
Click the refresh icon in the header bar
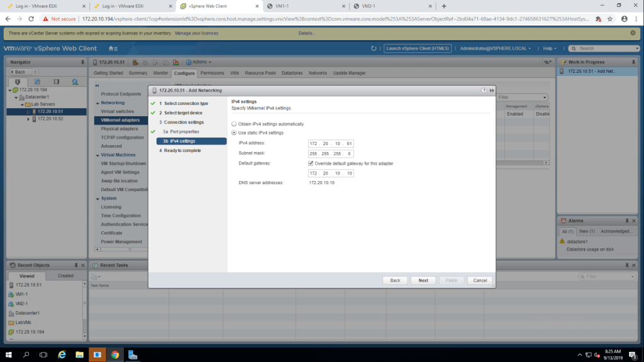(x=374, y=48)
